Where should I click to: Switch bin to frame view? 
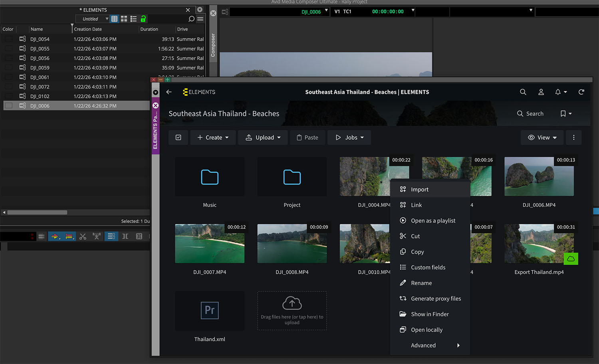click(x=124, y=19)
